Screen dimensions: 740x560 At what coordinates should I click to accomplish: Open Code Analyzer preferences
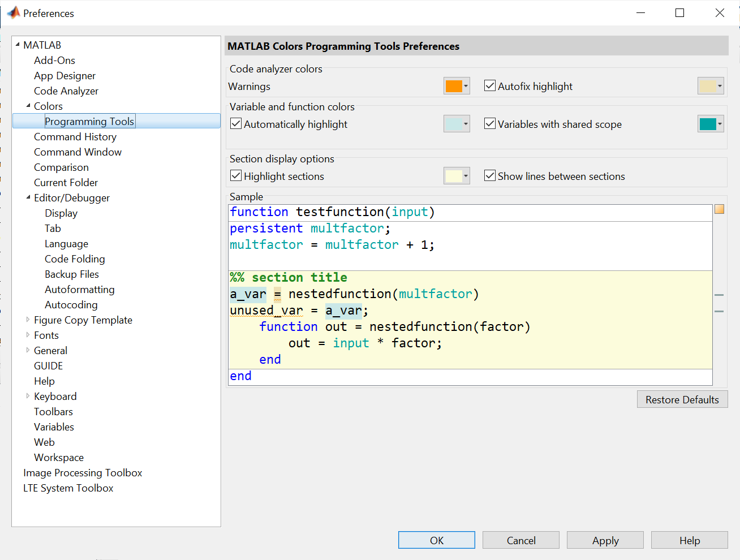[x=66, y=91]
